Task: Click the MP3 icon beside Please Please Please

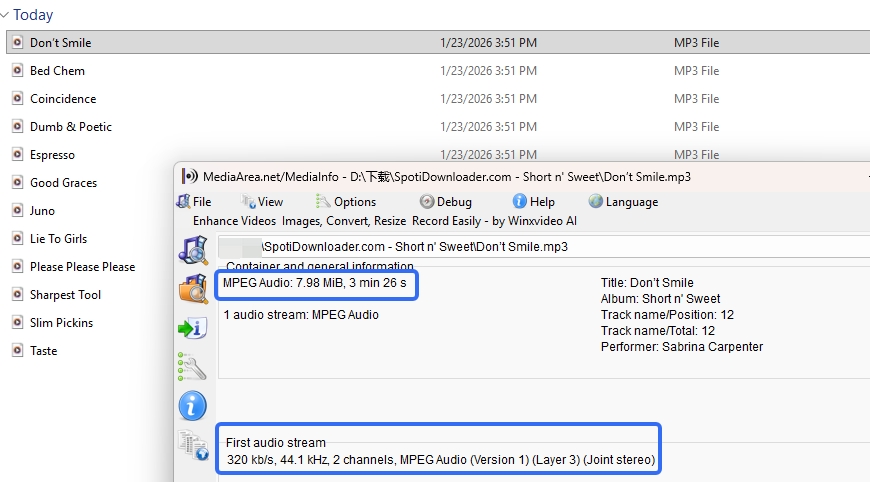Action: tap(18, 266)
